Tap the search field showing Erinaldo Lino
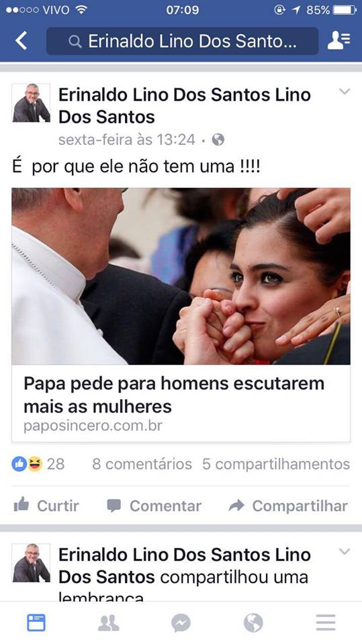Image resolution: width=362 pixels, height=644 pixels. click(182, 41)
